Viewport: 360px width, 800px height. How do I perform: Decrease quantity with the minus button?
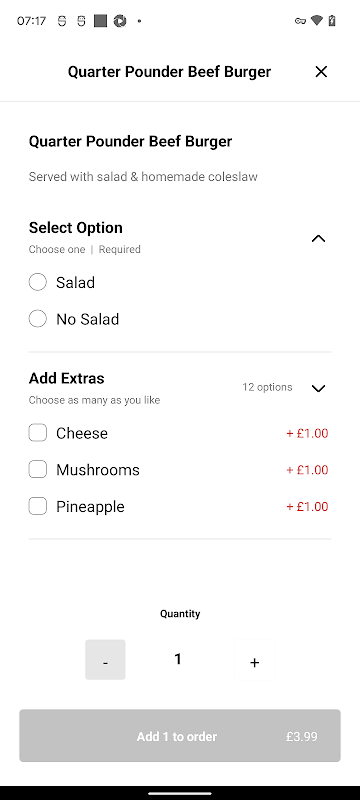(105, 660)
